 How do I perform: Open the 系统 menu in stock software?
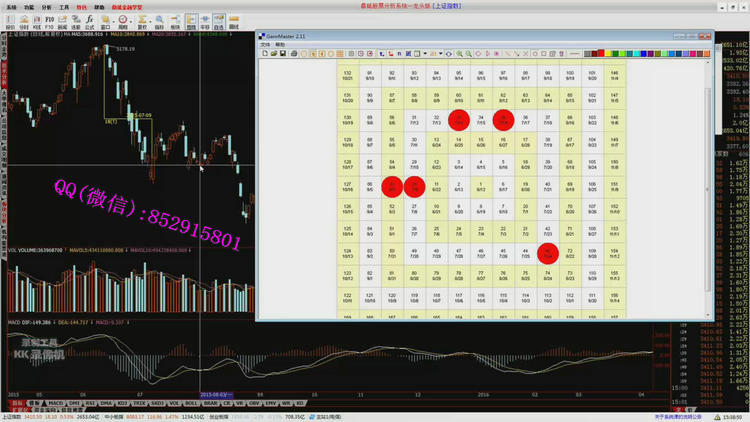pyautogui.click(x=11, y=7)
